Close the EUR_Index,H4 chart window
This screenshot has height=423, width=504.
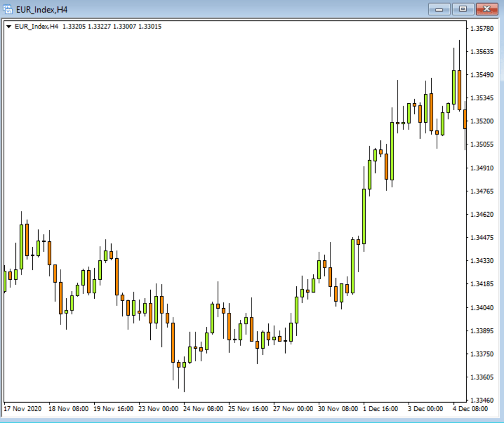tap(487, 9)
